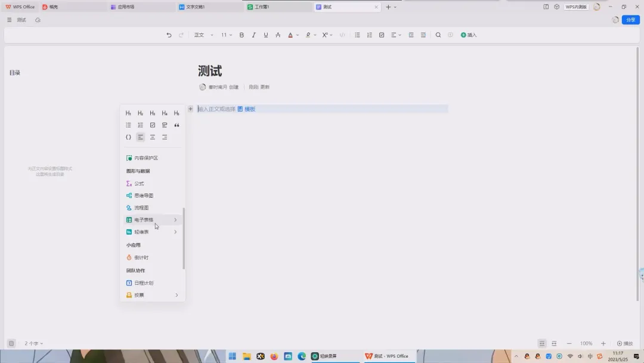Apply Heading 1 from popup menu
This screenshot has height=363, width=644.
tap(128, 113)
